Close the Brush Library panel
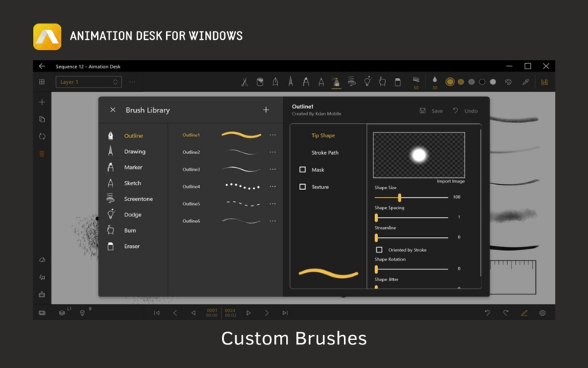This screenshot has height=368, width=588. pyautogui.click(x=112, y=110)
